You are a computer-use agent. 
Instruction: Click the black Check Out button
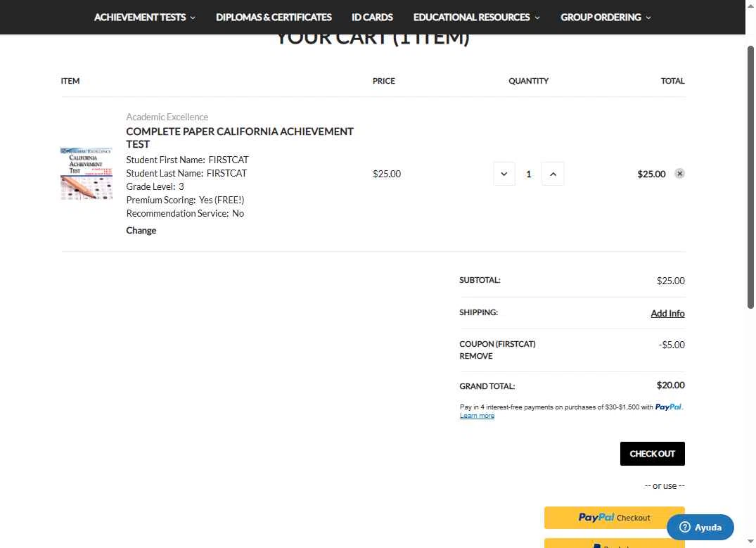click(x=652, y=454)
